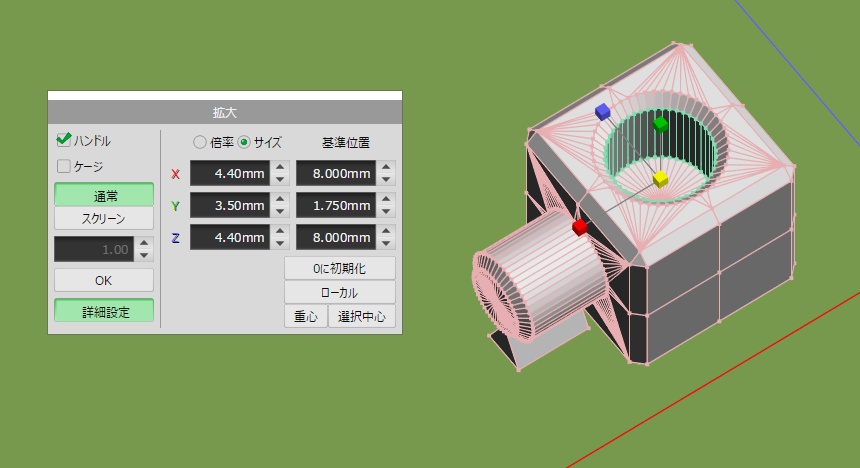Decrease the 1.00 value with down arrow
The width and height of the screenshot is (860, 468).
pyautogui.click(x=144, y=255)
